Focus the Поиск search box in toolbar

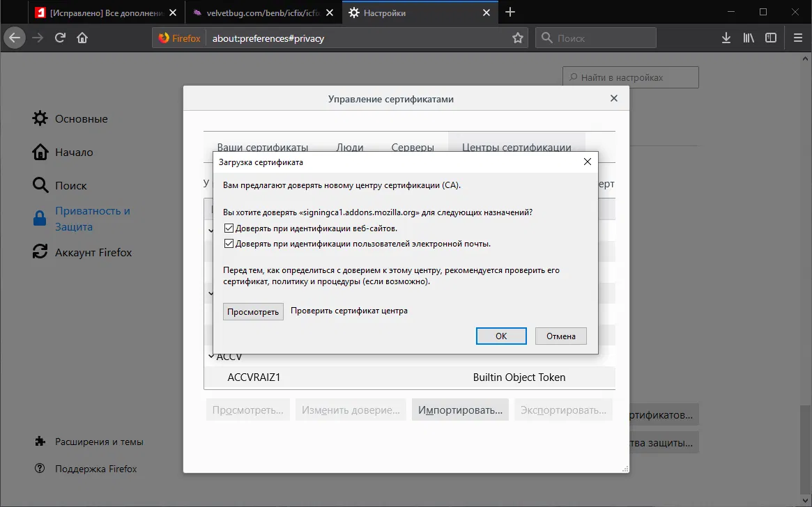point(595,38)
